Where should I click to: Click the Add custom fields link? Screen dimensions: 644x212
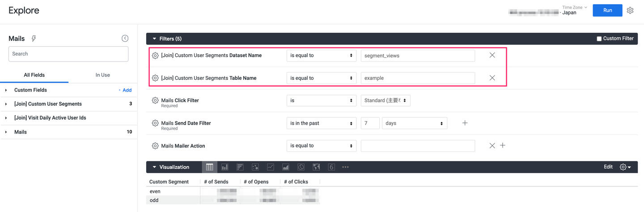(125, 90)
